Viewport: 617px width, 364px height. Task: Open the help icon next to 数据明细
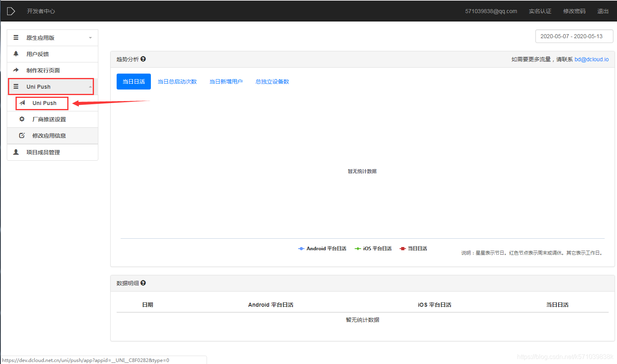pyautogui.click(x=143, y=283)
